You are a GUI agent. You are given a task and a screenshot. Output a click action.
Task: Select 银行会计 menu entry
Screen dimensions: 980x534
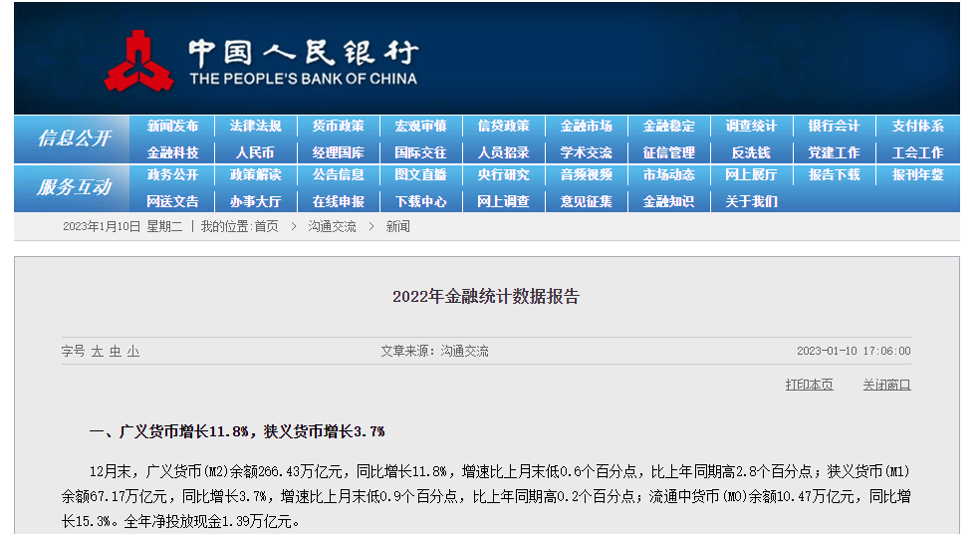834,126
